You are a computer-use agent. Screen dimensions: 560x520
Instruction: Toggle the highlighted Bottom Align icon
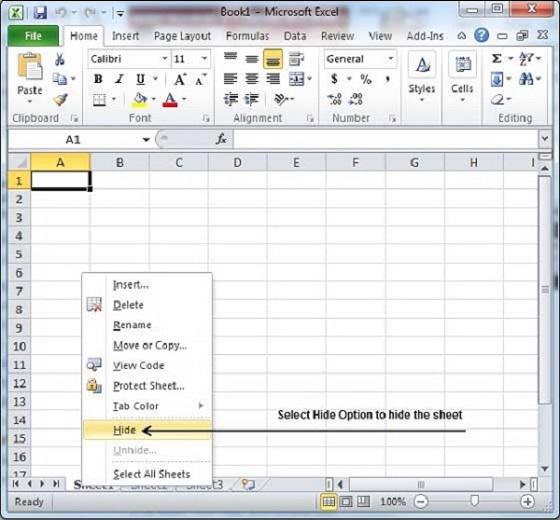pos(273,59)
